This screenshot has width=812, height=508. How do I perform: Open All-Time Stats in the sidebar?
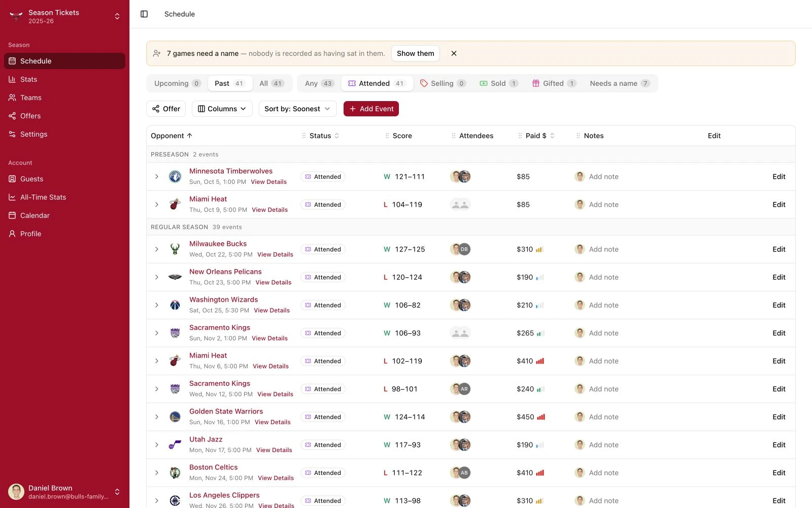[64, 197]
